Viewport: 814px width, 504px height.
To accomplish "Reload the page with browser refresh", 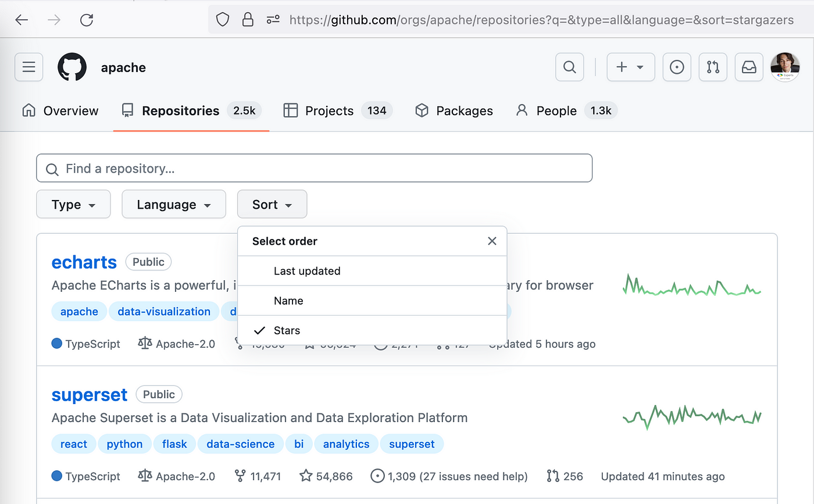I will 87,20.
